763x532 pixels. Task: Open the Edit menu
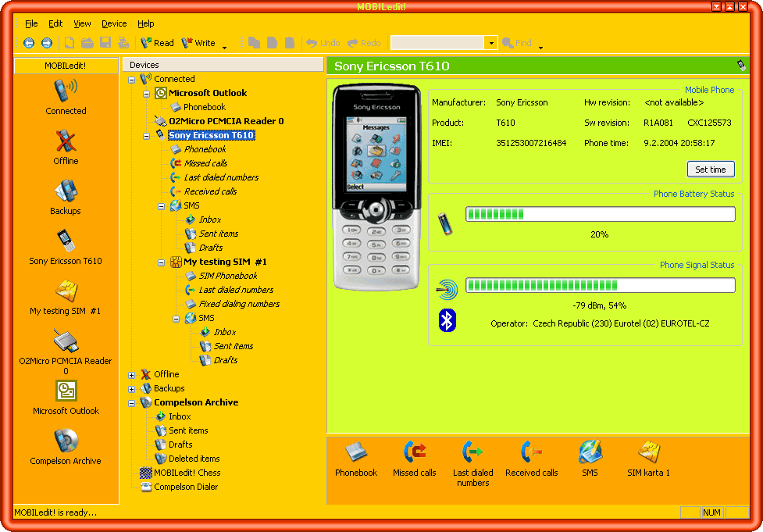coord(55,23)
